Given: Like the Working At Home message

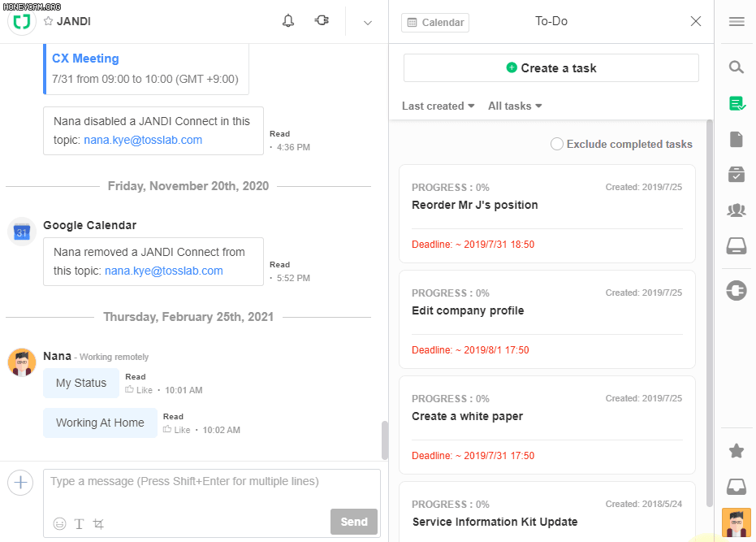Looking at the screenshot, I should tap(177, 430).
